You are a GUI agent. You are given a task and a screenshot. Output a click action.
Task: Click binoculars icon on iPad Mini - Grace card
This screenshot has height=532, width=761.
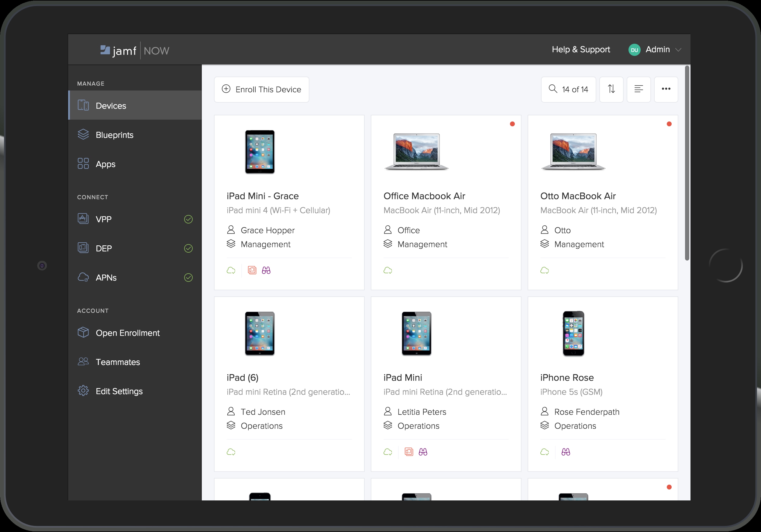tap(266, 270)
